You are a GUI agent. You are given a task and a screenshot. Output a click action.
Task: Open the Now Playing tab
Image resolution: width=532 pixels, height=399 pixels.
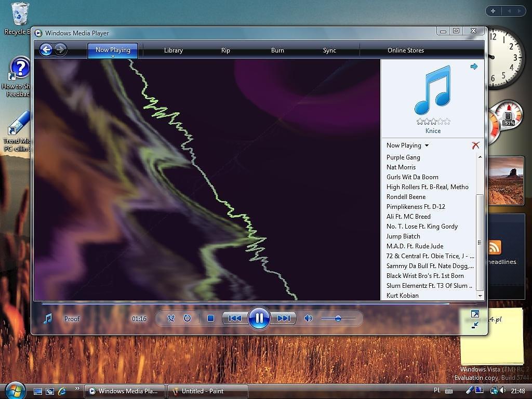pyautogui.click(x=113, y=49)
